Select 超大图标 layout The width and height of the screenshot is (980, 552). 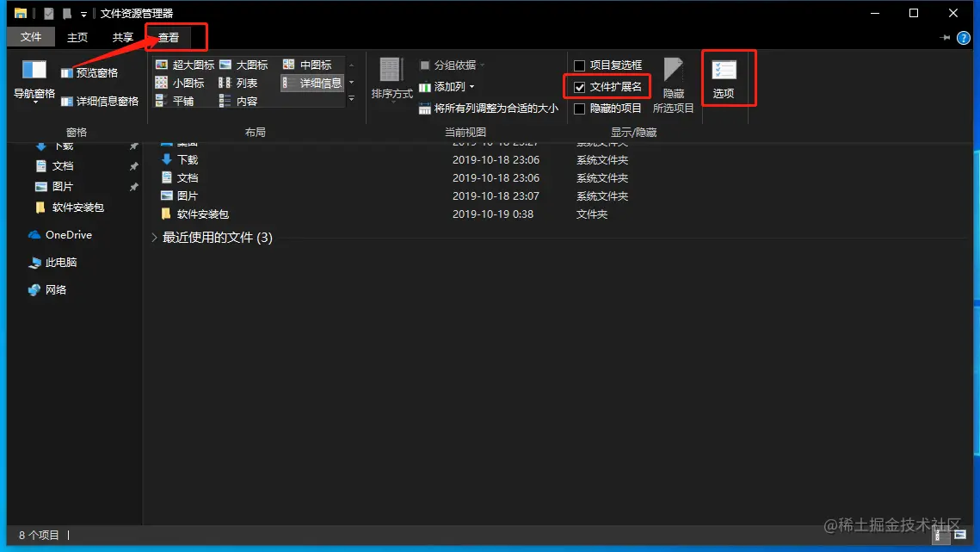(x=185, y=65)
